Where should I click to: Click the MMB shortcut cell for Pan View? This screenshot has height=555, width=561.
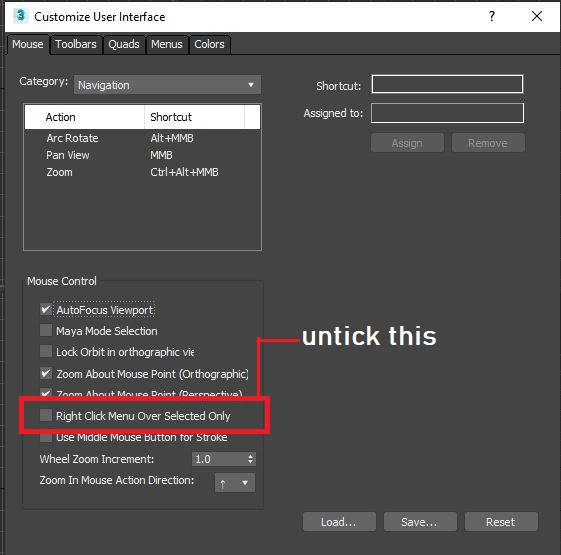[161, 155]
